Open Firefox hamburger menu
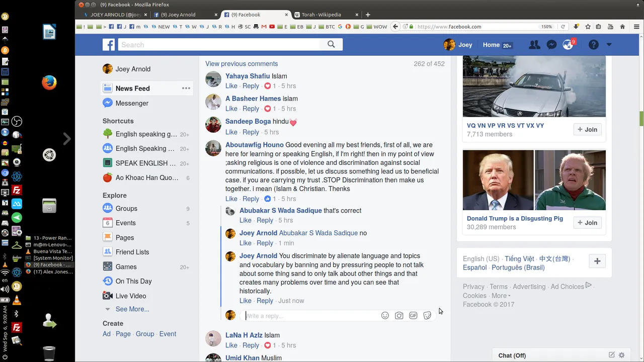Image resolution: width=644 pixels, height=362 pixels. [637, 27]
